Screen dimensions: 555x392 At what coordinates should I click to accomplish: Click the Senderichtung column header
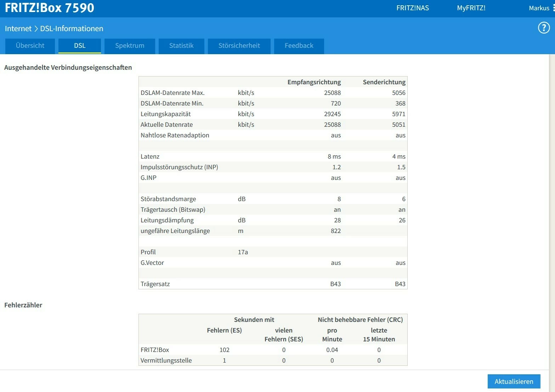click(x=384, y=82)
